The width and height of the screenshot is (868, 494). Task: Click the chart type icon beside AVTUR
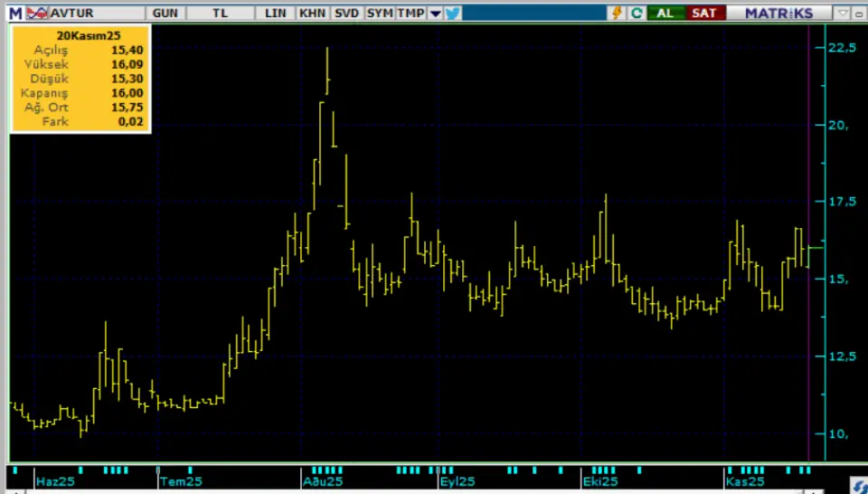pyautogui.click(x=37, y=13)
